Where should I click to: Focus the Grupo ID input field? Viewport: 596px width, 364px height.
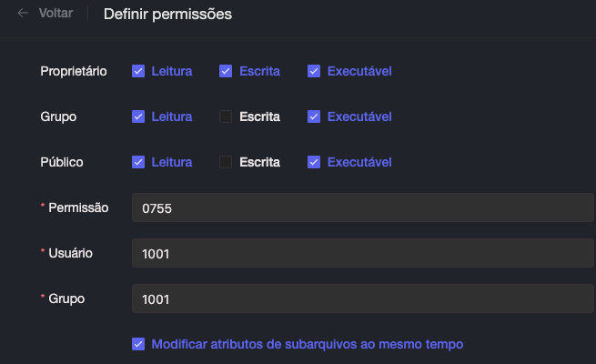click(362, 298)
